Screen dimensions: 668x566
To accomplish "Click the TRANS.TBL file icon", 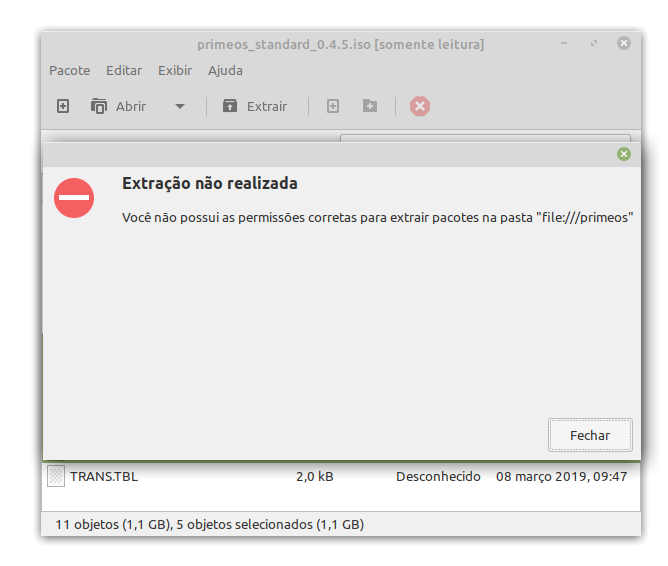I will pyautogui.click(x=56, y=477).
